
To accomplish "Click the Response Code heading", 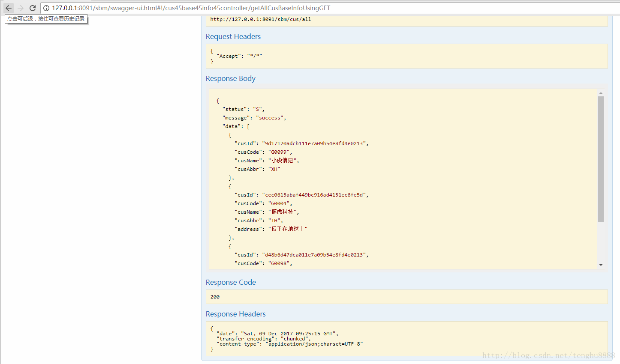I will coord(231,282).
